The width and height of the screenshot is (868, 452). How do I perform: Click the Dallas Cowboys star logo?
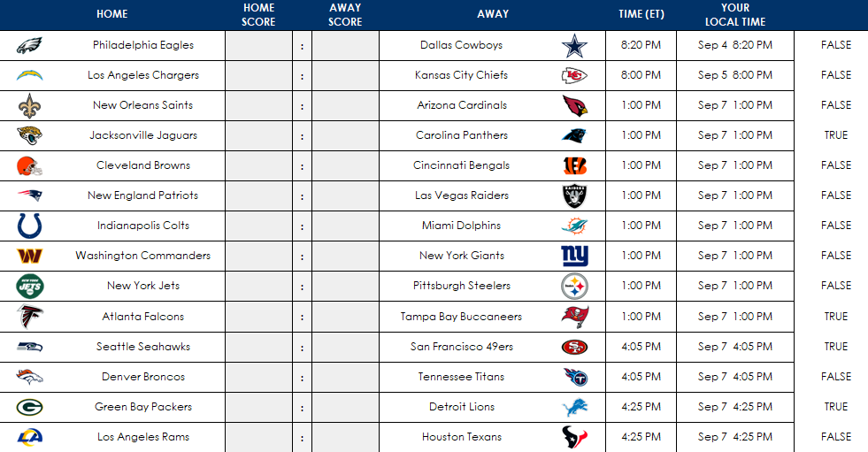(574, 45)
